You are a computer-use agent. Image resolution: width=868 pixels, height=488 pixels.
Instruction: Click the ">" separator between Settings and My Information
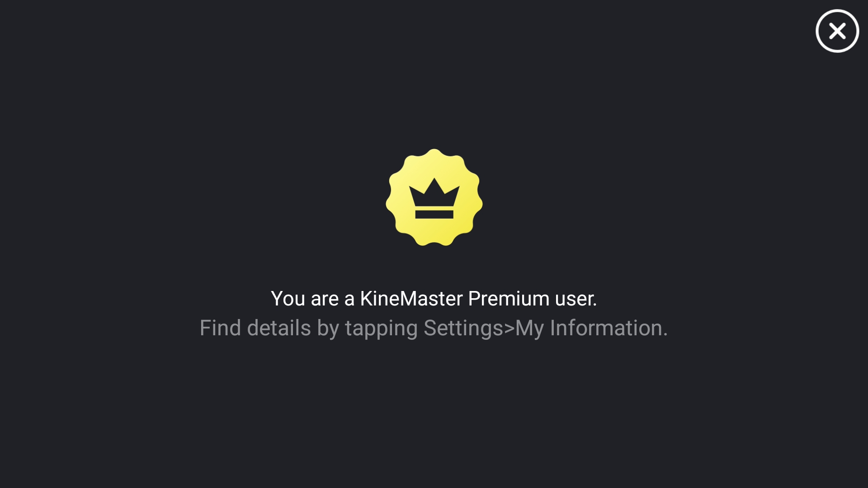[x=509, y=329]
